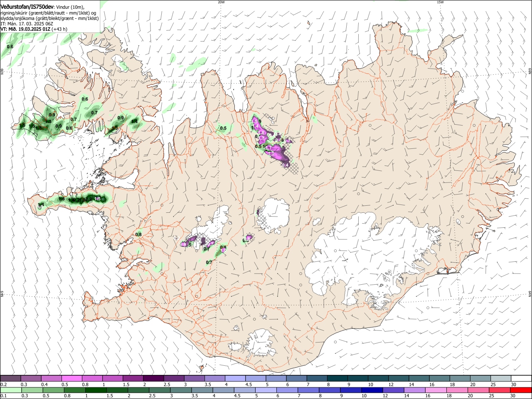The image size is (532, 399).
Task: Click the '20W' longitude label at map top
Action: tap(221, 2)
